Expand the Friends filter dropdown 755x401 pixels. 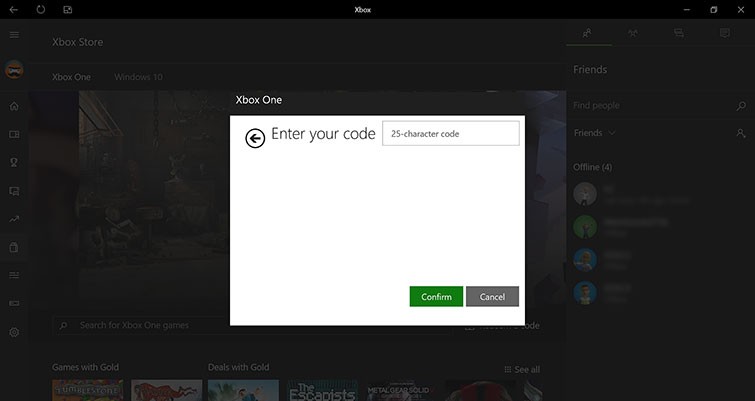pos(594,133)
